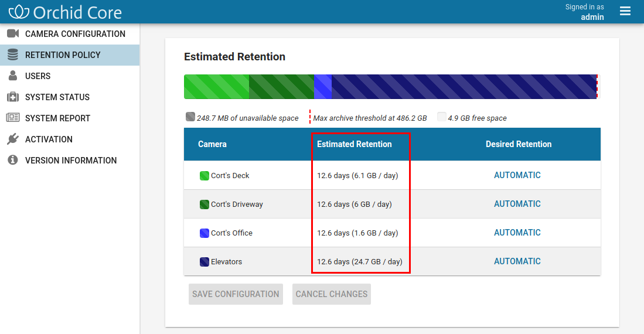Click Cort's Office blue color swatch
This screenshot has width=644, height=334.
pos(204,233)
